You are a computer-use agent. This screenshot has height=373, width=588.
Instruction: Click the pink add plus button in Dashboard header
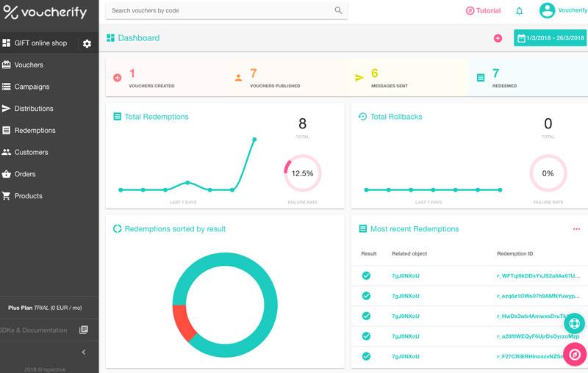click(x=498, y=38)
